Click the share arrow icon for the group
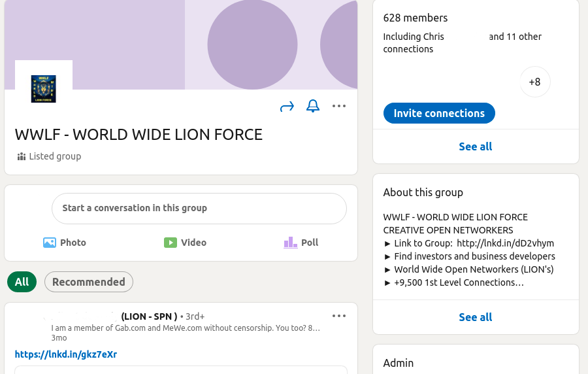The width and height of the screenshot is (588, 374). (x=287, y=107)
